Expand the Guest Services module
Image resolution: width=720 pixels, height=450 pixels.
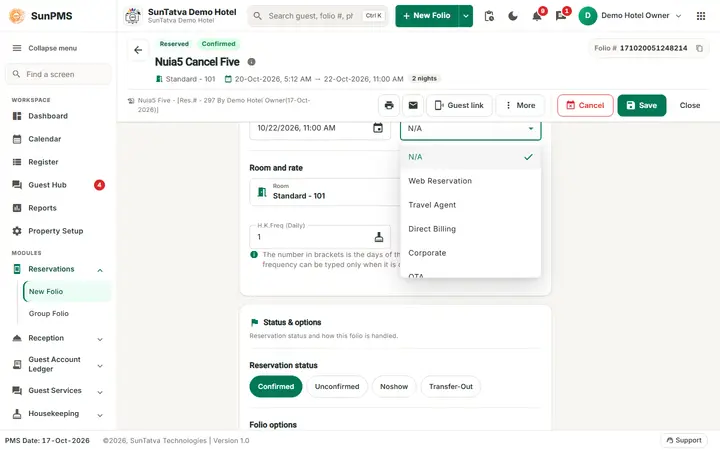pyautogui.click(x=100, y=392)
